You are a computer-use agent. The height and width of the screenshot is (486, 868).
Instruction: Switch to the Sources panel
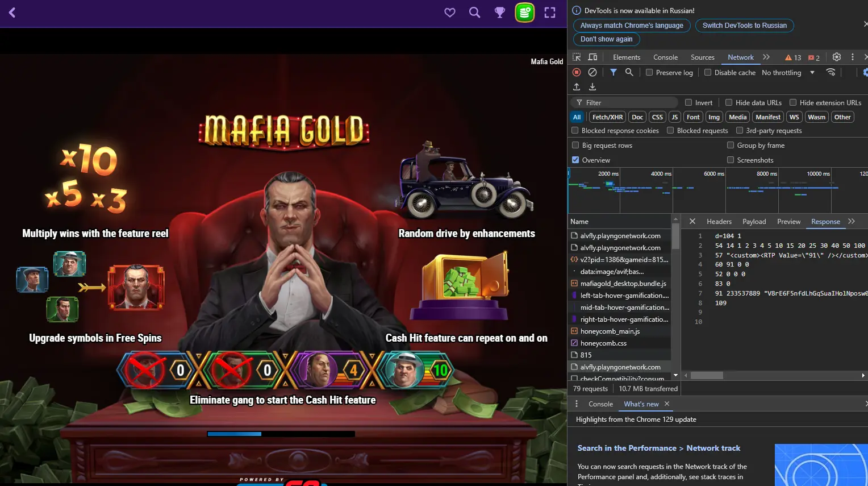pyautogui.click(x=703, y=57)
